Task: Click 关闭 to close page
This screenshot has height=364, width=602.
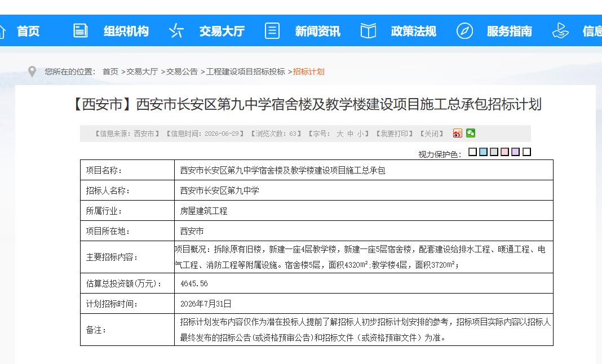Action: (432, 134)
